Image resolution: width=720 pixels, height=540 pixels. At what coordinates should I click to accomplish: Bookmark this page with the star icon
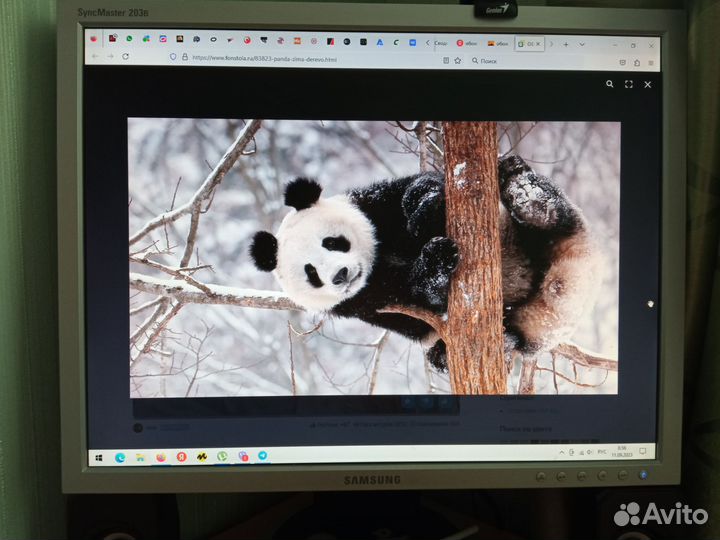point(458,60)
